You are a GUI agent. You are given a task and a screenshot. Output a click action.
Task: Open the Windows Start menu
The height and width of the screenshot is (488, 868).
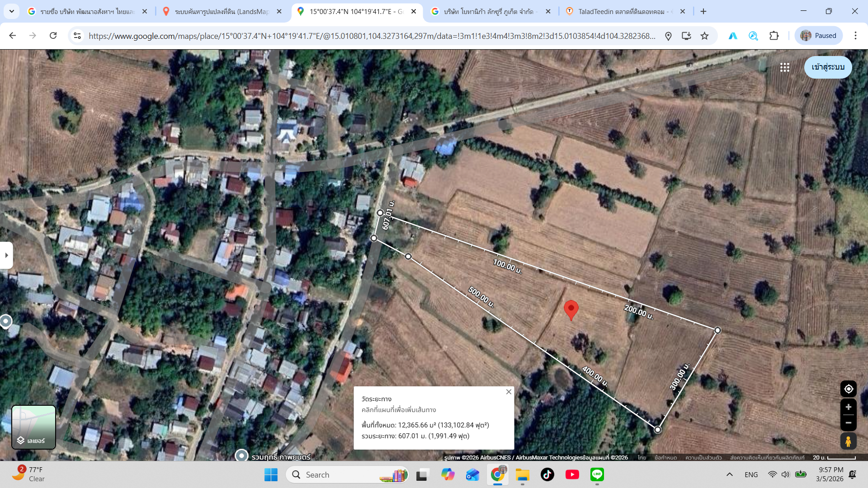[271, 474]
